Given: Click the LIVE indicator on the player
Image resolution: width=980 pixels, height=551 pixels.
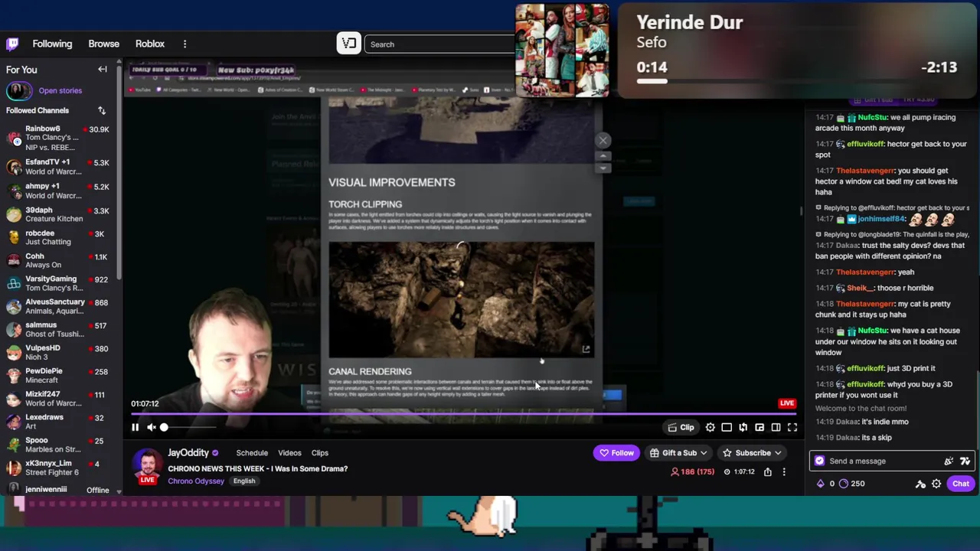Looking at the screenshot, I should click(787, 403).
